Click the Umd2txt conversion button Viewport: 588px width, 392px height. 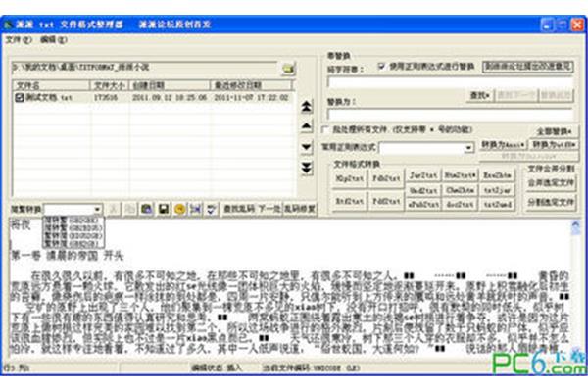tap(423, 190)
